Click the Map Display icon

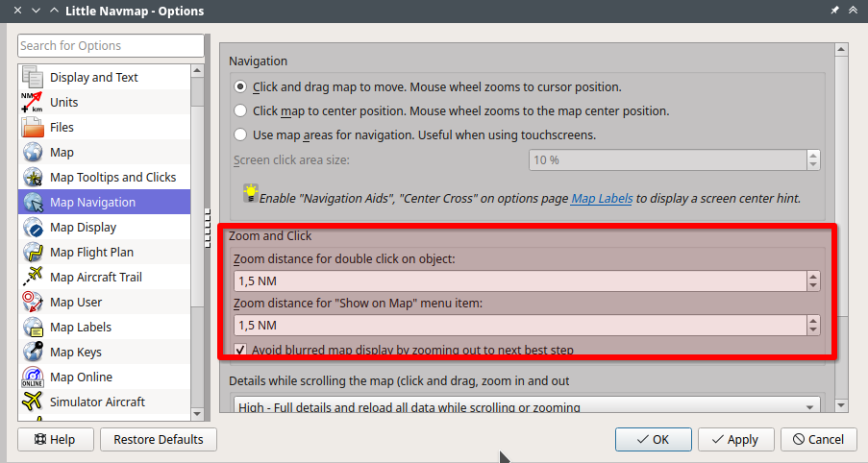click(33, 227)
